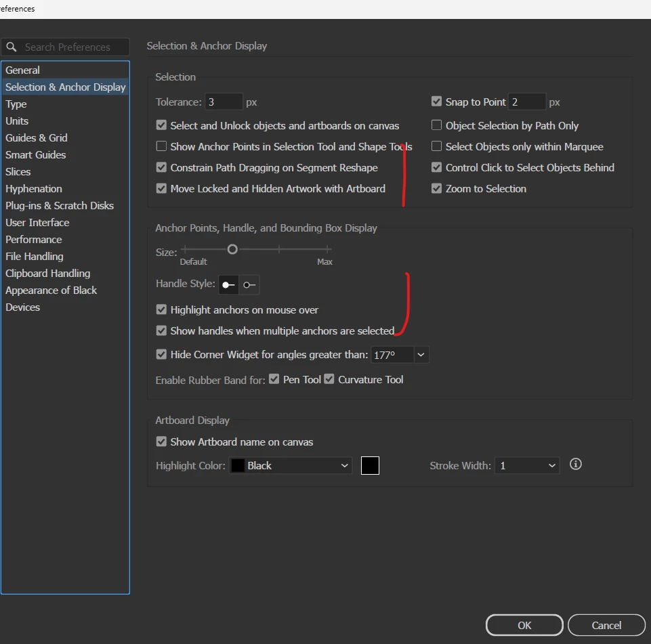The width and height of the screenshot is (651, 644).
Task: Open Appearance of Black preferences
Action: pyautogui.click(x=65, y=291)
